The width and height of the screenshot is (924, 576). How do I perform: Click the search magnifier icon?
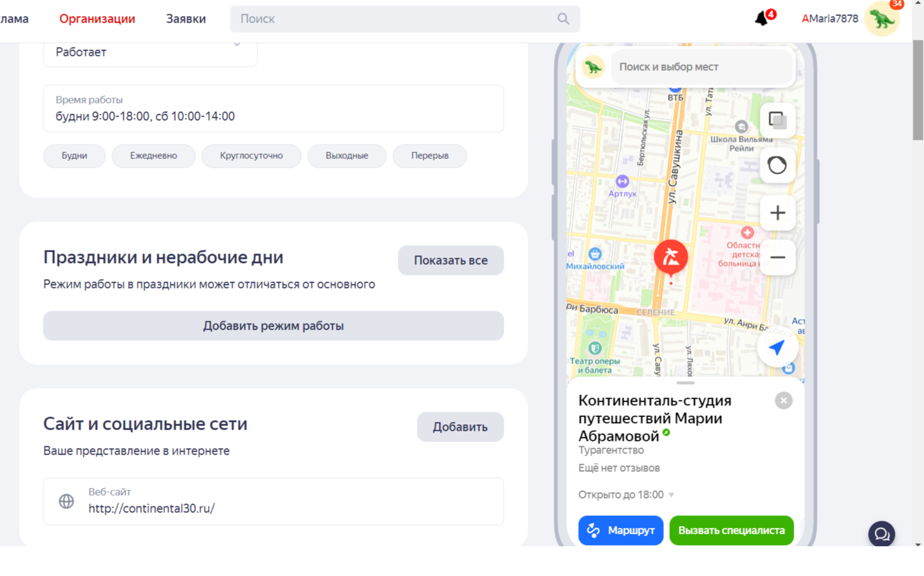click(563, 19)
